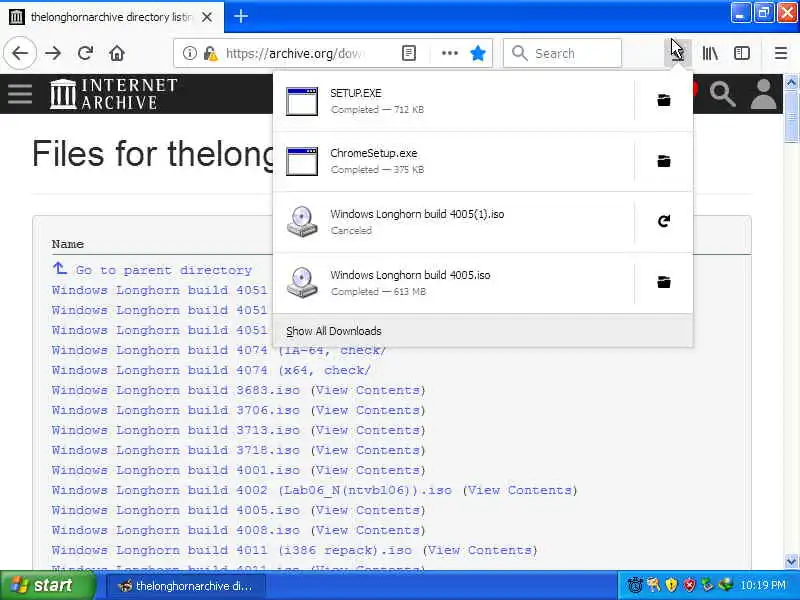Open the Internet Archive hamburger menu
Viewport: 800px width, 600px height.
(20, 94)
